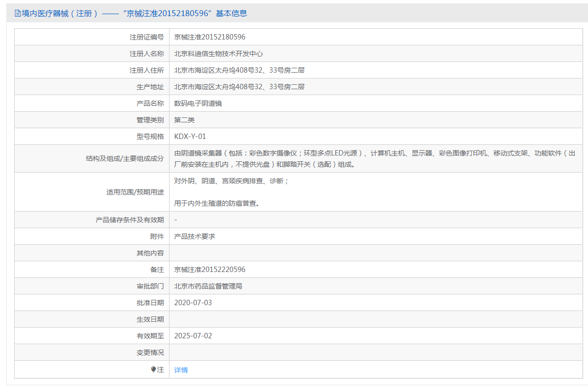
Task: Click the 产品储存条件及有效期 label
Action: pos(130,220)
